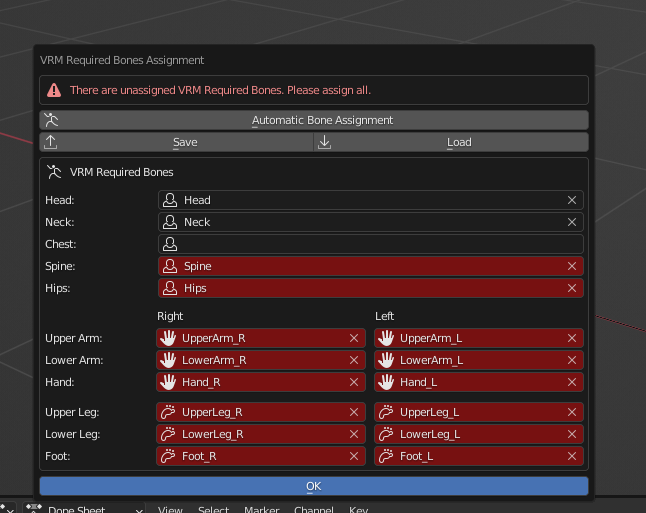Clear the Hand_L assignment
Image resolution: width=646 pixels, height=513 pixels.
tap(572, 382)
